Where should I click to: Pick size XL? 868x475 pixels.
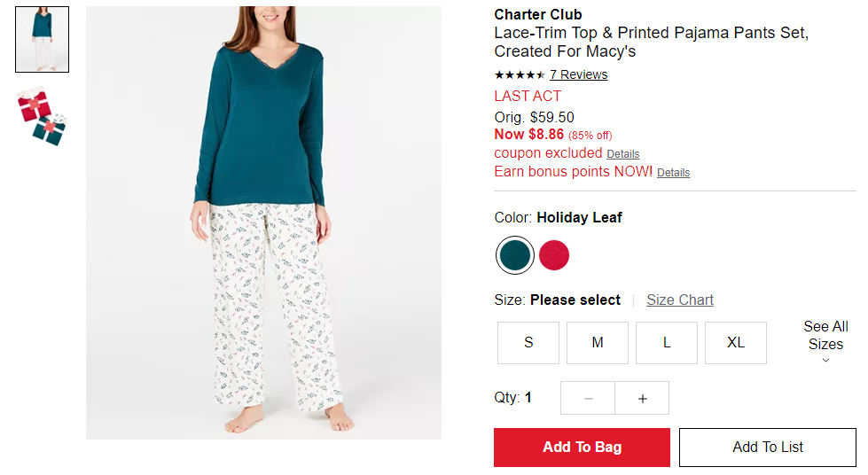(x=736, y=343)
